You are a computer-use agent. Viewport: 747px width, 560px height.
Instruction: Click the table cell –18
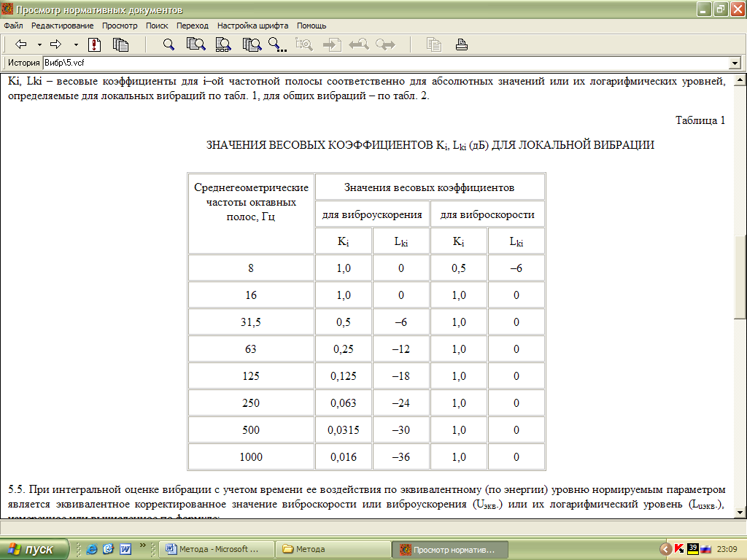[401, 376]
